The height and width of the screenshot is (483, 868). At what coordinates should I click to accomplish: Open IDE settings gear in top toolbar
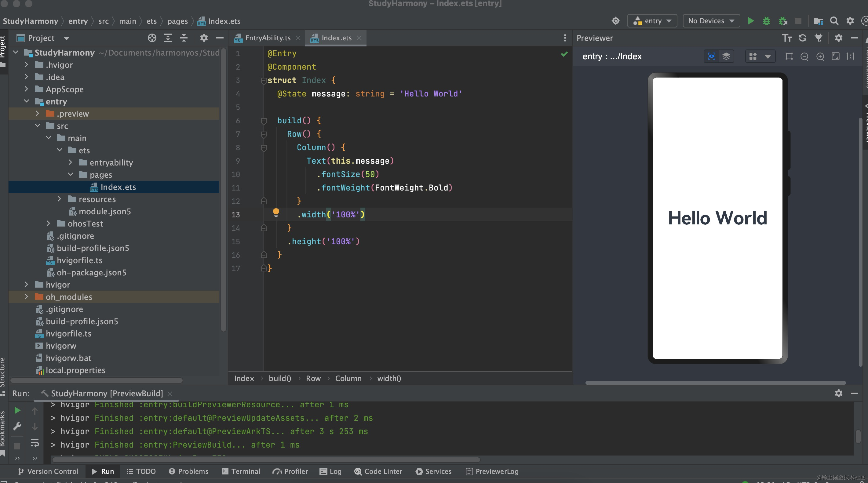(850, 21)
